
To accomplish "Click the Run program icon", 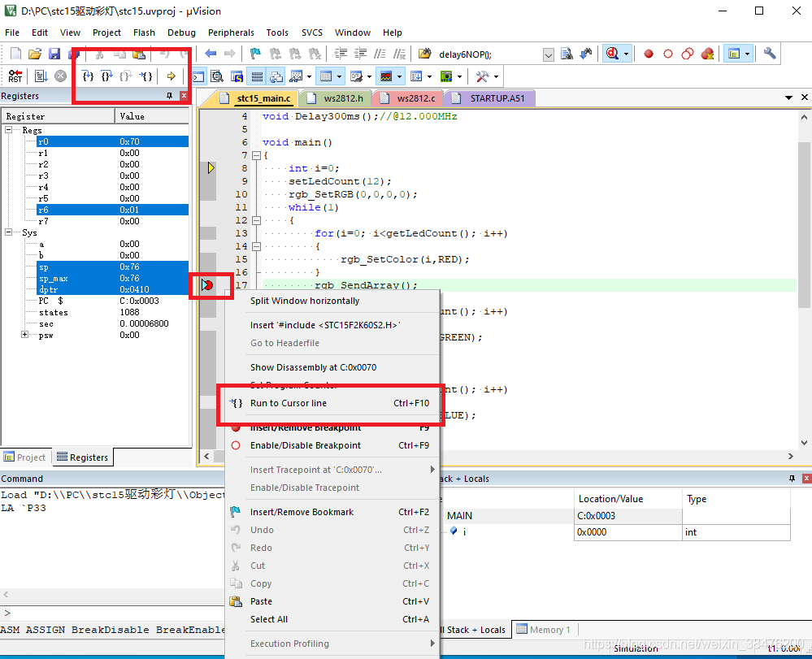I will [x=41, y=76].
